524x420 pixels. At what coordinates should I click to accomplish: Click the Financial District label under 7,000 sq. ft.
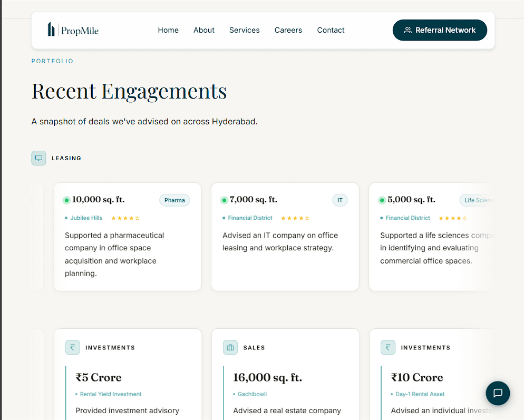point(250,218)
